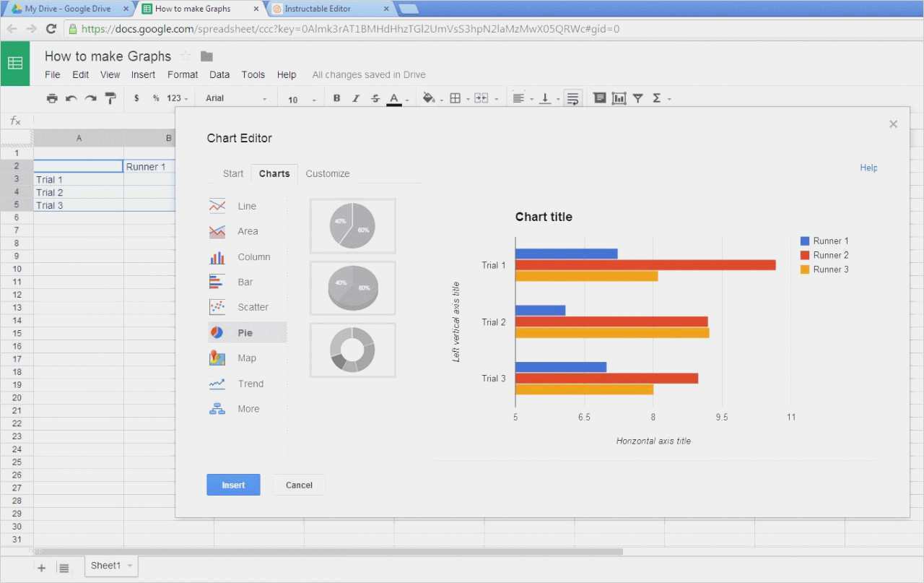Image resolution: width=924 pixels, height=583 pixels.
Task: Toggle wrap text icon
Action: [x=572, y=98]
